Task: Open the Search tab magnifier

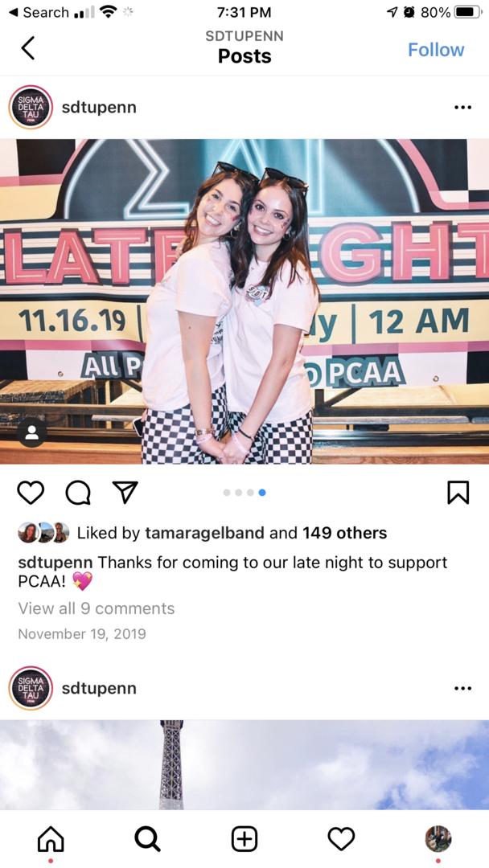Action: tap(147, 838)
